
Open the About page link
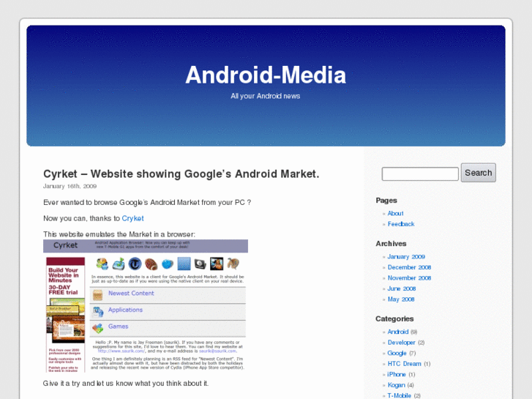pos(396,213)
